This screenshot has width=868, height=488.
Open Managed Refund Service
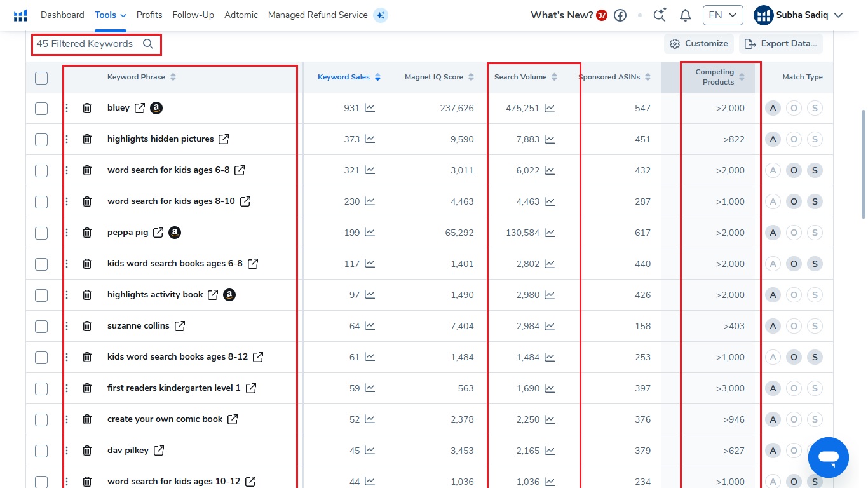318,15
